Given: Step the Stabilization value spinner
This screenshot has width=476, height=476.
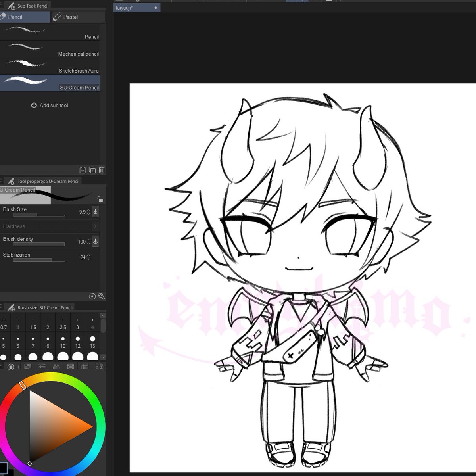Looking at the screenshot, I should pyautogui.click(x=88, y=257).
